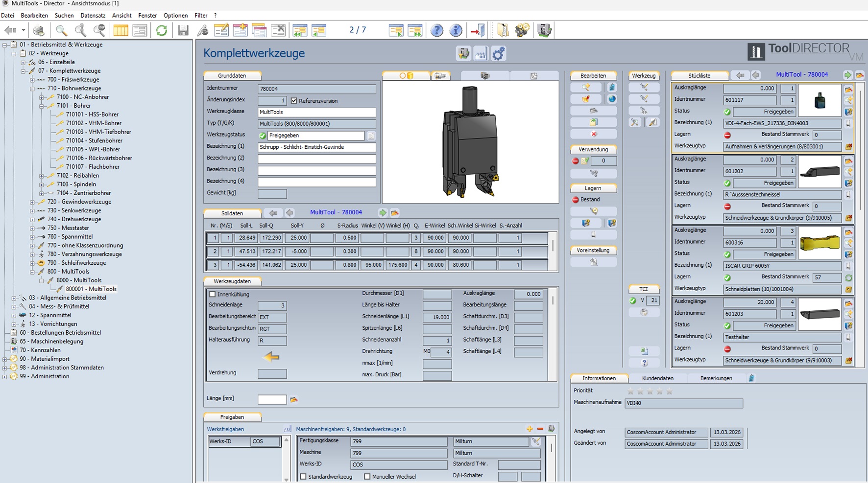Click the Solldaten section button

pyautogui.click(x=232, y=213)
